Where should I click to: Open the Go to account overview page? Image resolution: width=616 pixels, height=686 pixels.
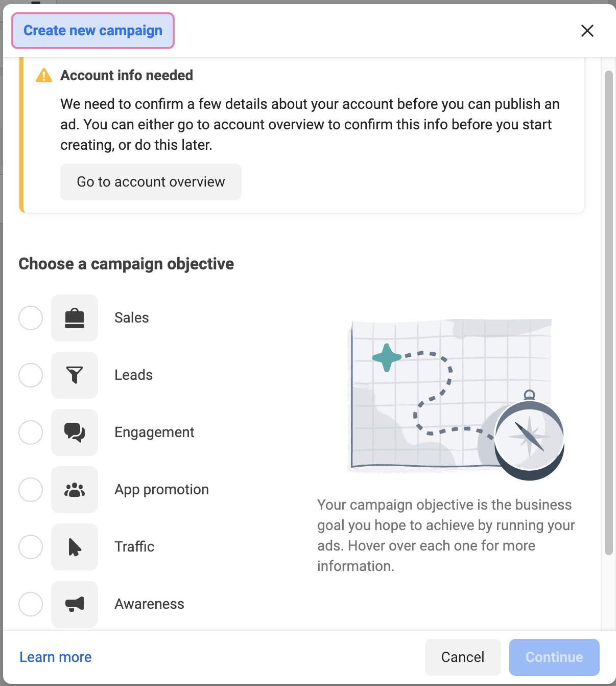pos(150,181)
